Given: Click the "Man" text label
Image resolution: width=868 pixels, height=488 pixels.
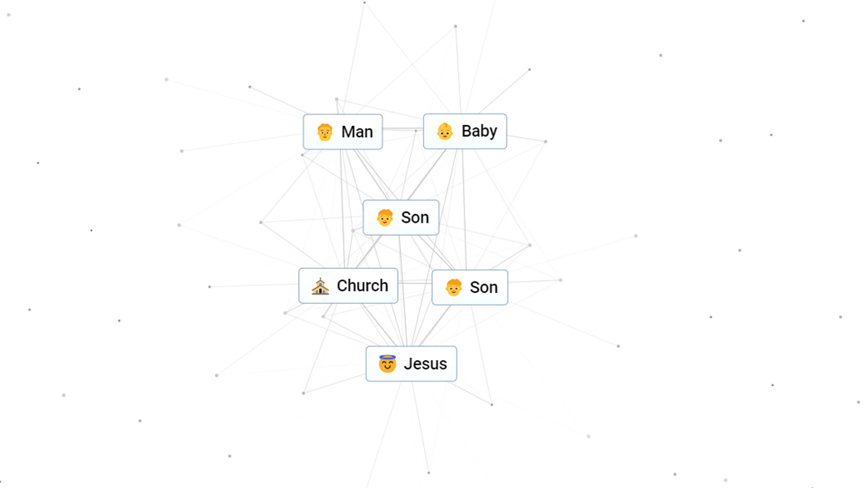Looking at the screenshot, I should 357,132.
